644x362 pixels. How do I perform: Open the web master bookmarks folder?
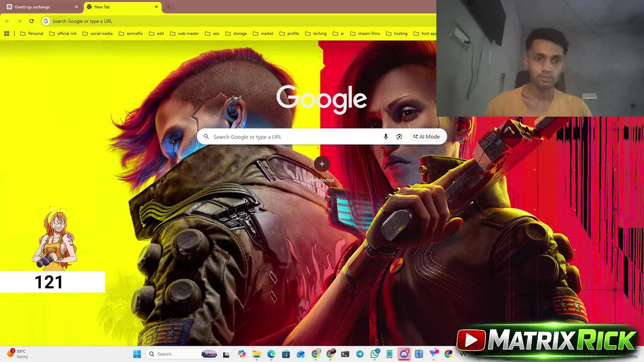click(x=185, y=34)
